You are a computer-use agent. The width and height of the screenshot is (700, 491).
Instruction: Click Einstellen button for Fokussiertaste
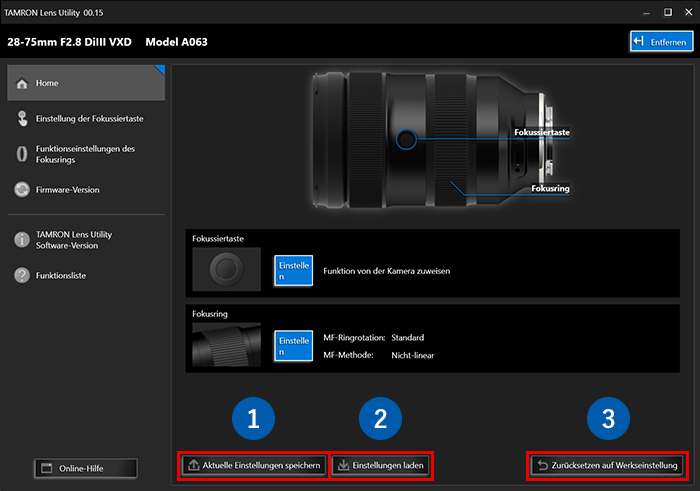pos(293,270)
